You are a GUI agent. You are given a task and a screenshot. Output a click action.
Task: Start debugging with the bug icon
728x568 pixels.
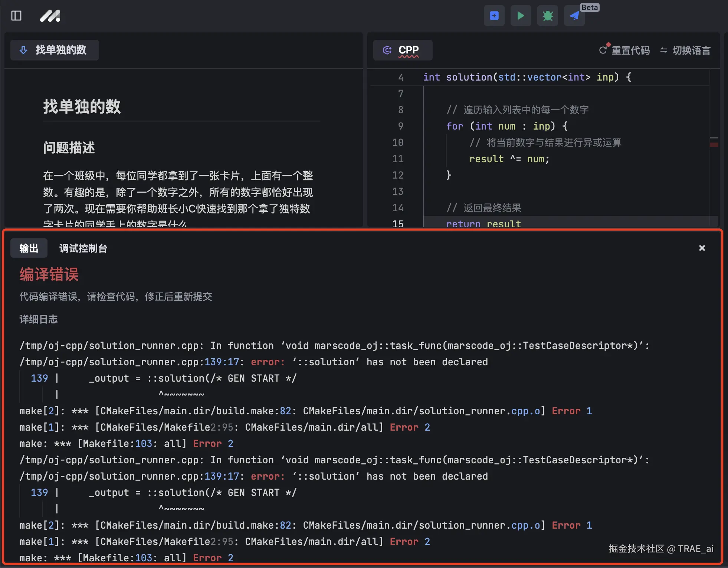[x=547, y=16]
